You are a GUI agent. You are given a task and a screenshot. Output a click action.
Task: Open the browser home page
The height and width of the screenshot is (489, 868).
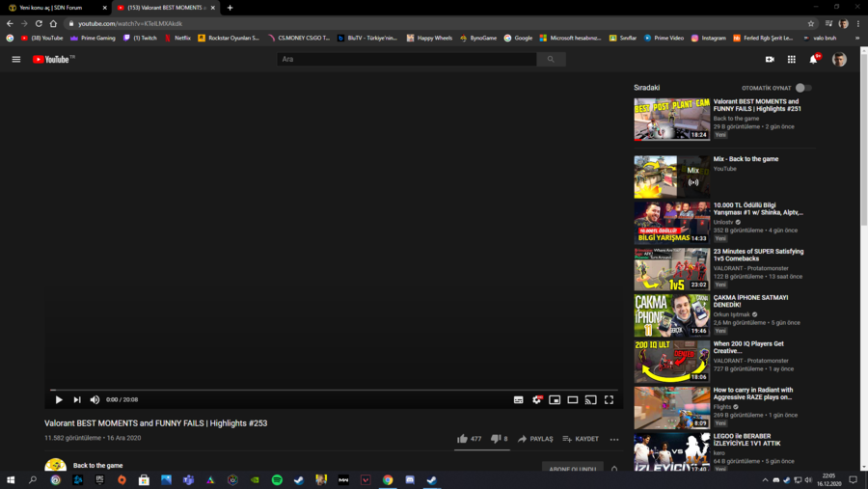click(53, 23)
